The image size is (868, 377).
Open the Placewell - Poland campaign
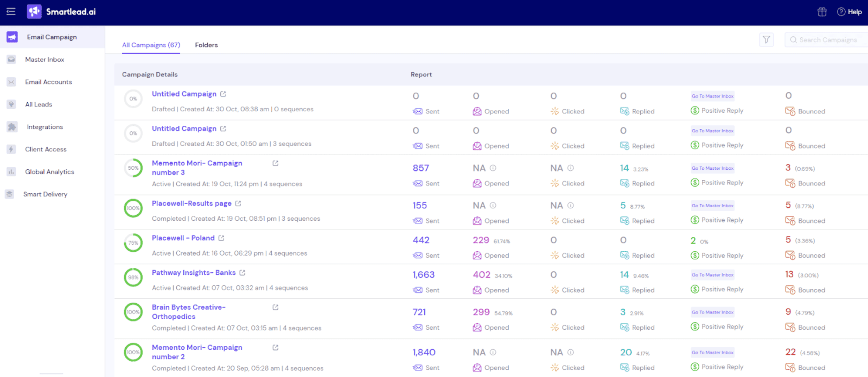183,238
